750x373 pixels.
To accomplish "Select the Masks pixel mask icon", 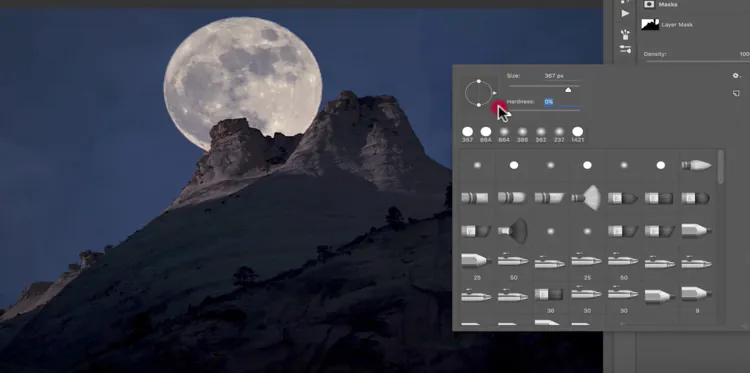I will coord(649,4).
